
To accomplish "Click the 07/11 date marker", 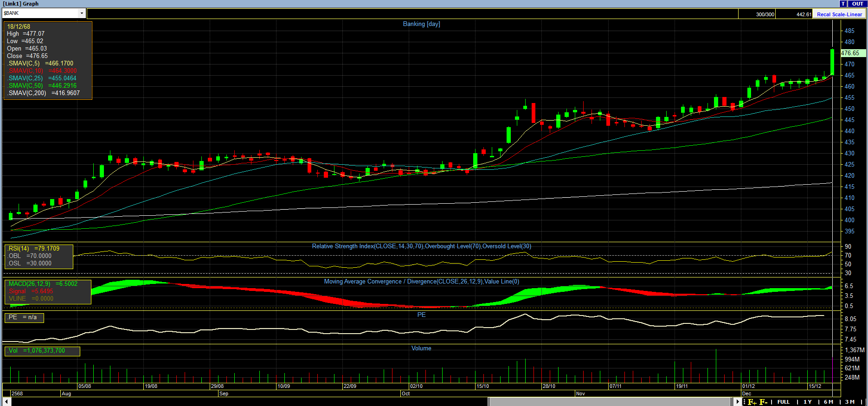I will 615,386.
